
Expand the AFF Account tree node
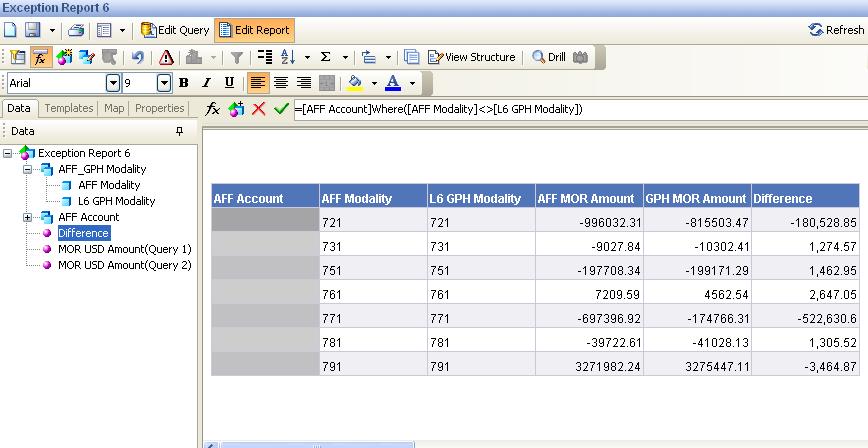(x=27, y=218)
